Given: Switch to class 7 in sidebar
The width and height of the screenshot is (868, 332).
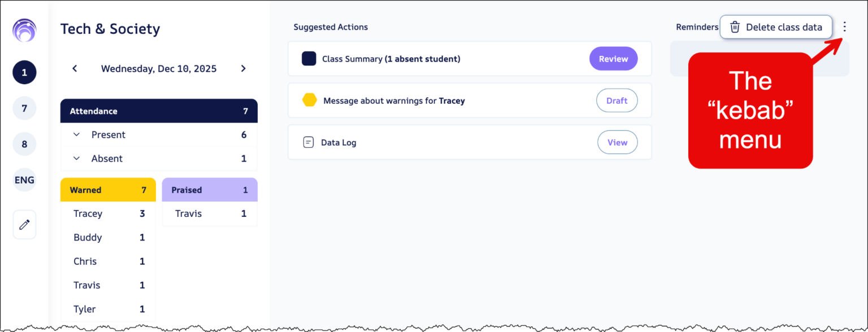Looking at the screenshot, I should 24,108.
